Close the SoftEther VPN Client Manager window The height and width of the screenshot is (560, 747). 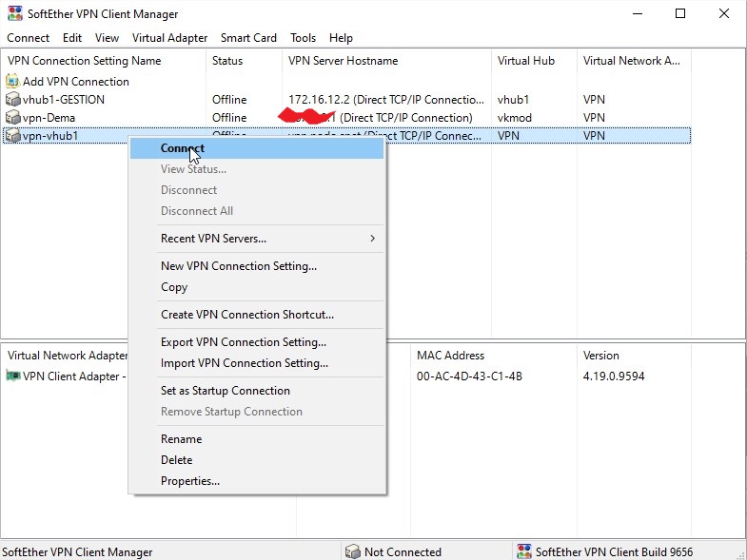[723, 13]
